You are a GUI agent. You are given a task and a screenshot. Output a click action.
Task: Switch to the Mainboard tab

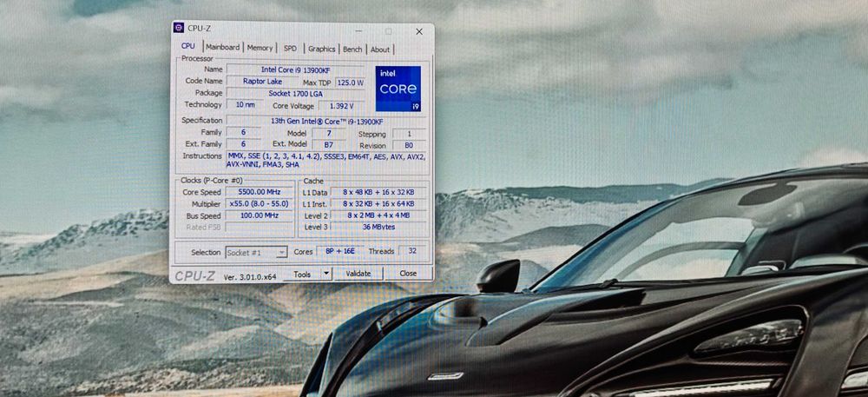click(222, 48)
